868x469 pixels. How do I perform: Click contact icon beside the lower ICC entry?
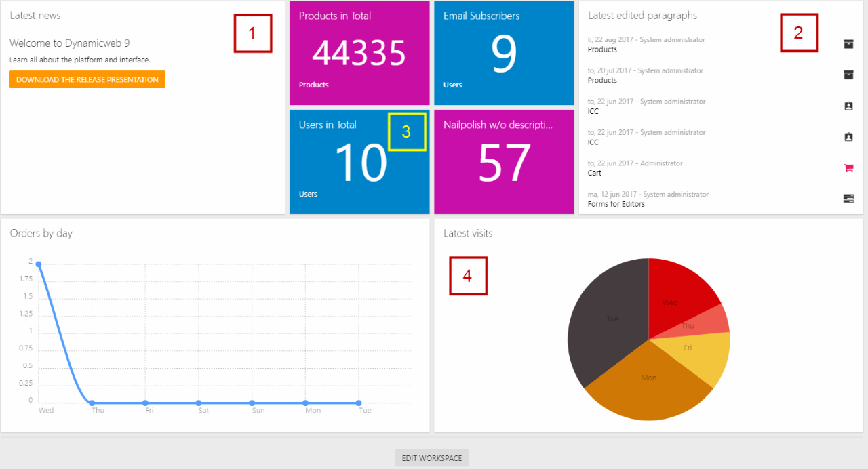tap(848, 137)
